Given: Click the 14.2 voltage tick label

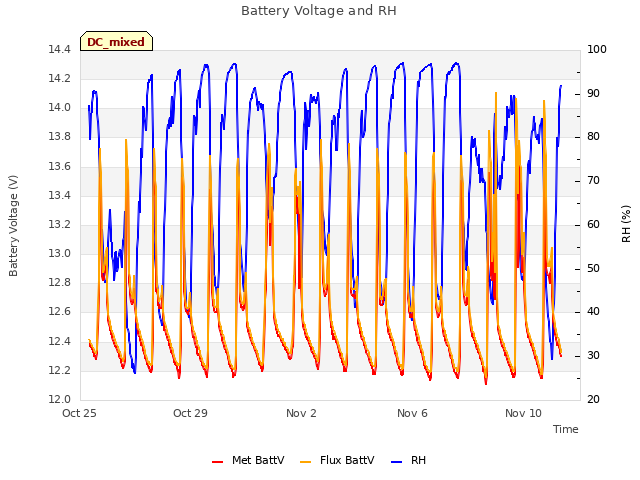Looking at the screenshot, I should click(60, 78).
